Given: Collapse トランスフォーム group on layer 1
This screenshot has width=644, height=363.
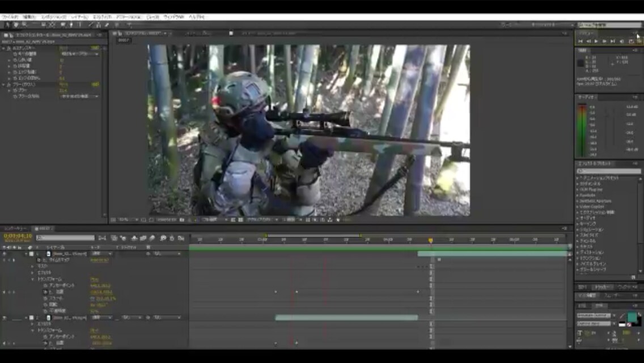Looking at the screenshot, I should tap(32, 279).
